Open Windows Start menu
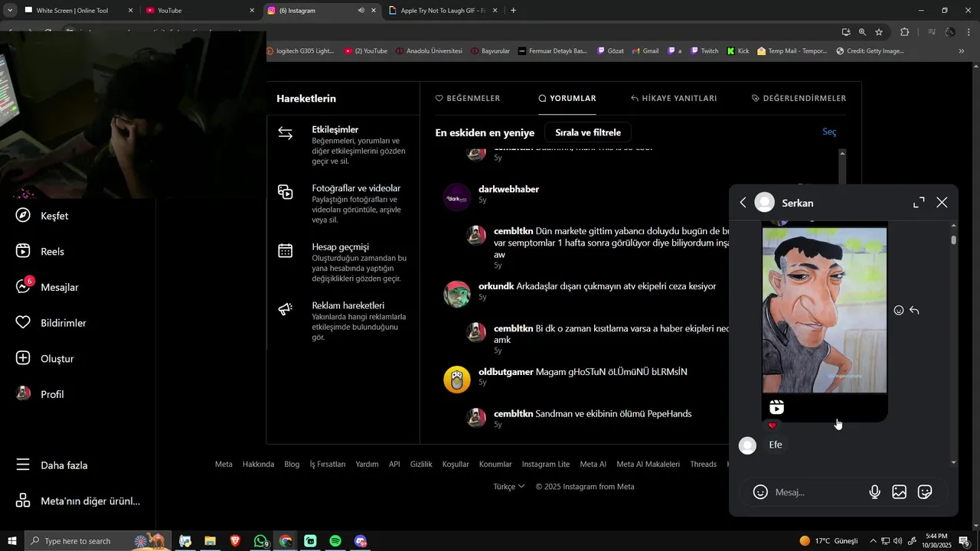This screenshot has height=551, width=980. 11,541
